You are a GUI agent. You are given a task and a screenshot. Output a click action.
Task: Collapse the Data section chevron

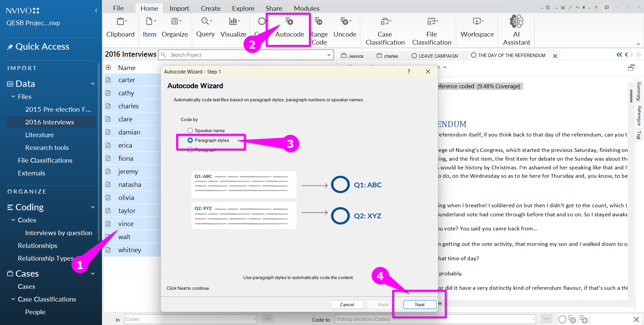[x=93, y=84]
